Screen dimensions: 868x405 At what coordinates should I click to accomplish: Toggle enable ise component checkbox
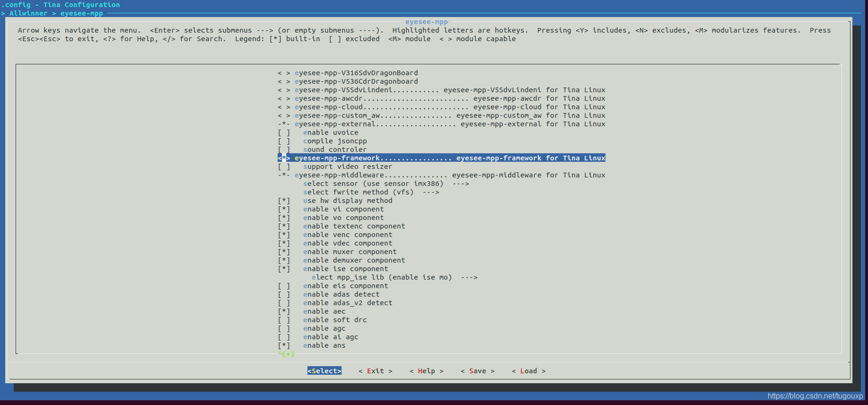(284, 269)
